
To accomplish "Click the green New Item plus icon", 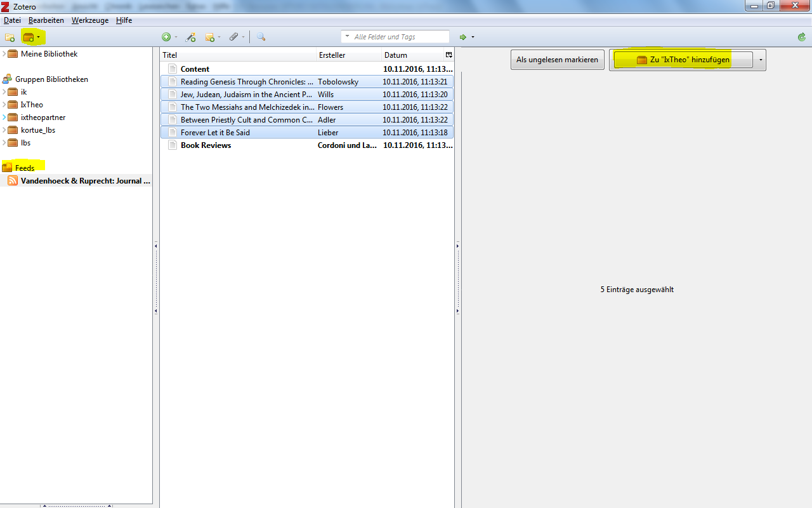I will pyautogui.click(x=166, y=37).
